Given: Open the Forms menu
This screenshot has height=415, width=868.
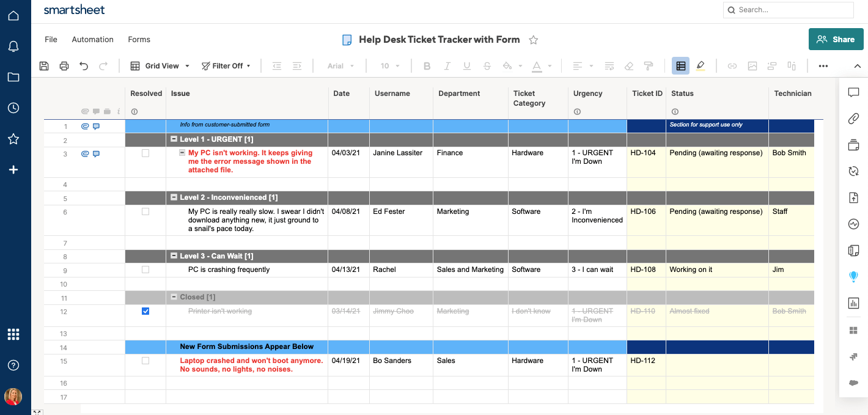Looking at the screenshot, I should tap(139, 40).
